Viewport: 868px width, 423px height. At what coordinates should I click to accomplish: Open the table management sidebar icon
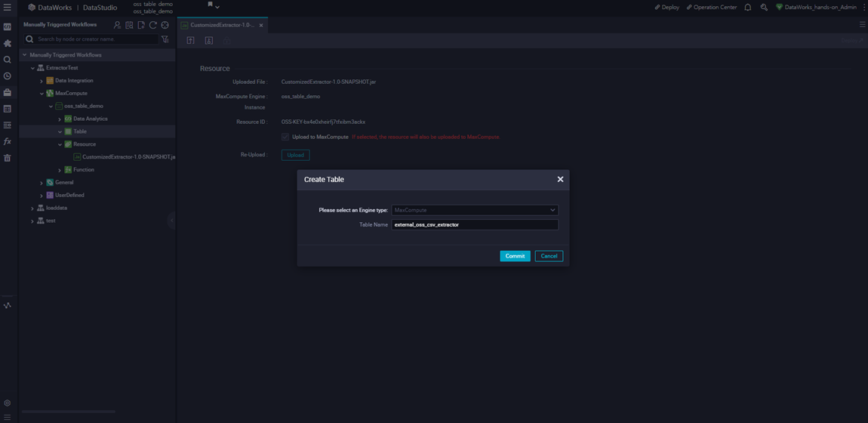click(x=8, y=109)
